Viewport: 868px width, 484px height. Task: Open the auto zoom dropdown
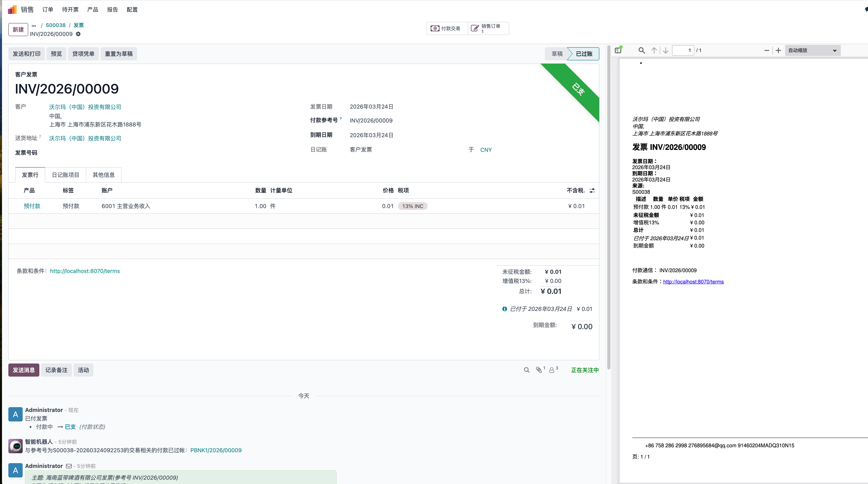pos(812,50)
